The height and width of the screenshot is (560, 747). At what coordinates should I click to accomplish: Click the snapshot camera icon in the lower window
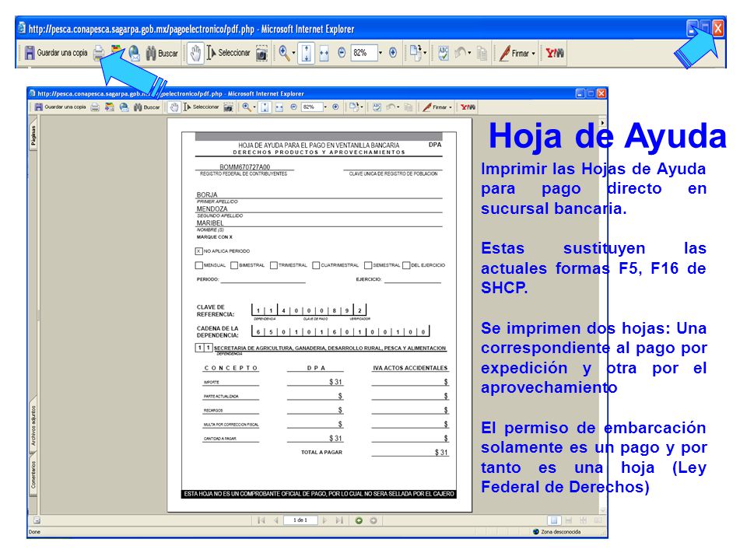click(228, 107)
